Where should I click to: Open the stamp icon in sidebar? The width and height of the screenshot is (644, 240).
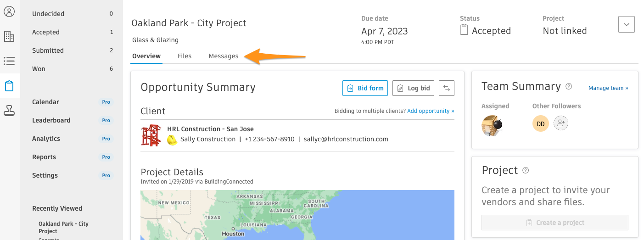click(x=9, y=111)
